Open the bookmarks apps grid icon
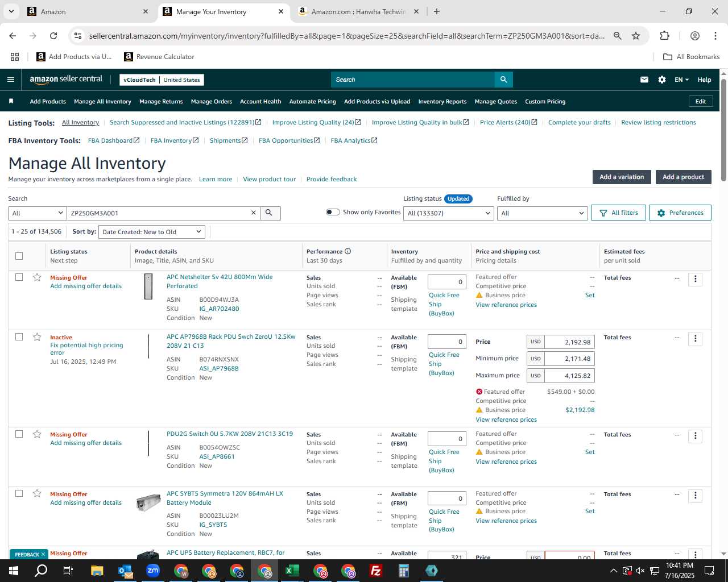728x582 pixels. tap(15, 57)
